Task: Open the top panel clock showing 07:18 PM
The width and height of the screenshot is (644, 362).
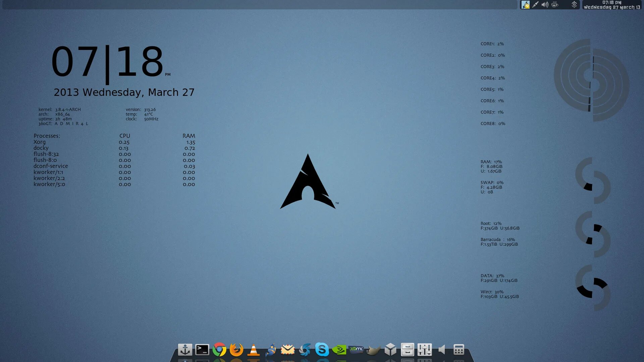Action: pyautogui.click(x=612, y=5)
